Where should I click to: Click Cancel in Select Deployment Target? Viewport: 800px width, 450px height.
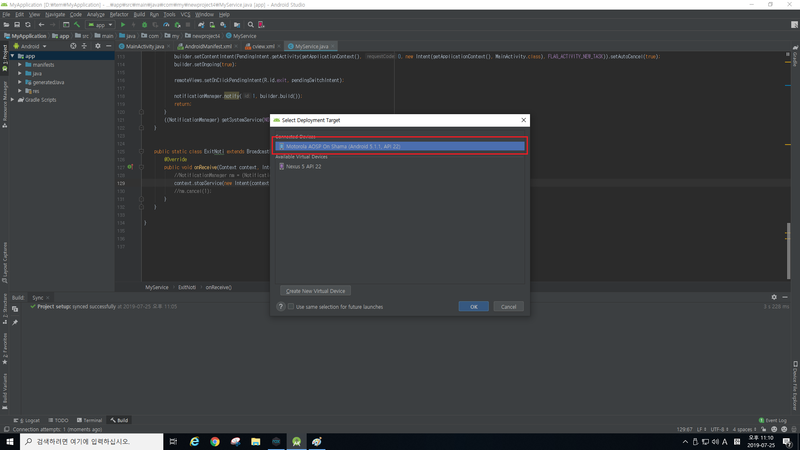pos(508,307)
